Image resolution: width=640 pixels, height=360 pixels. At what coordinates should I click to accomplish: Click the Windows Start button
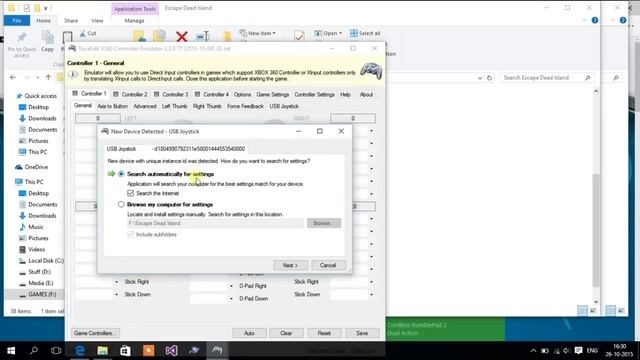(x=11, y=351)
